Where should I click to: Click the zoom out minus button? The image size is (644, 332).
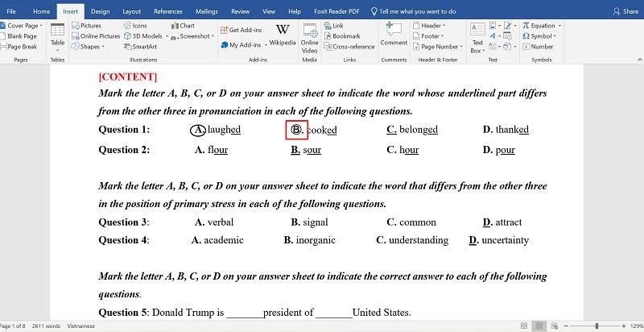pyautogui.click(x=566, y=326)
